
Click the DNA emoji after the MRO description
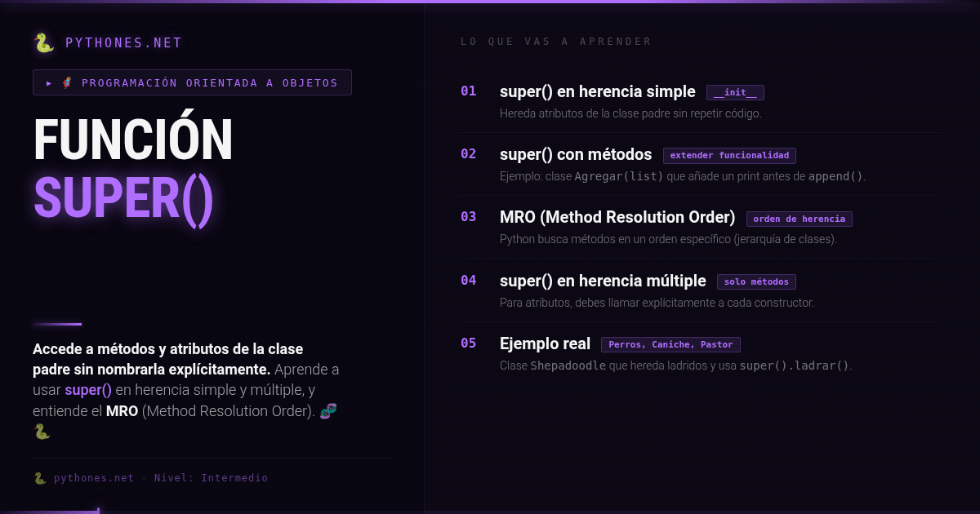(327, 411)
